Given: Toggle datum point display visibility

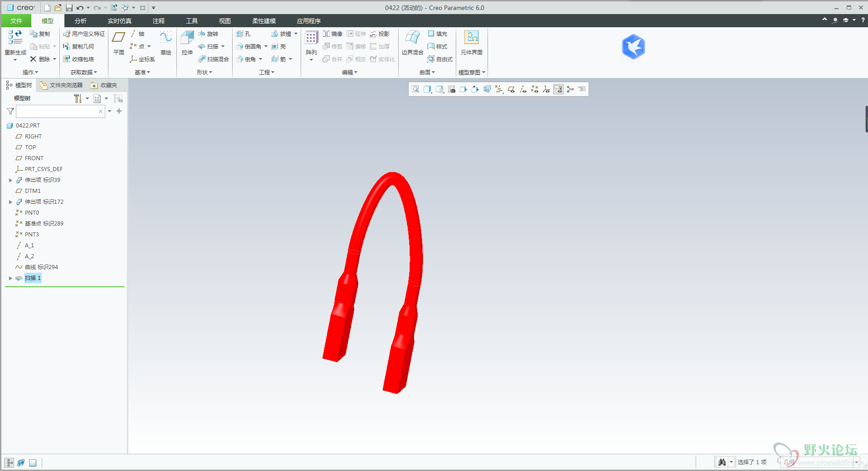Looking at the screenshot, I should (x=535, y=89).
